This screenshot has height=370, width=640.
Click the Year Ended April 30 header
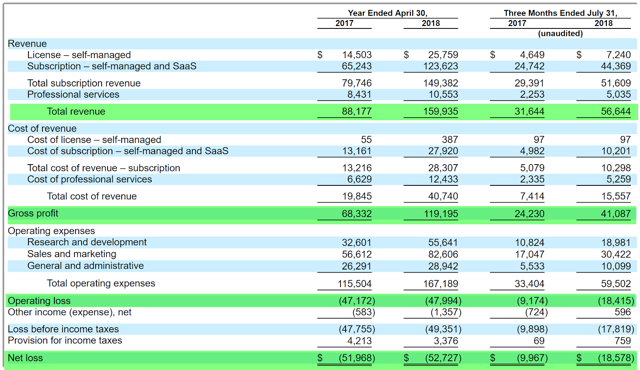387,13
